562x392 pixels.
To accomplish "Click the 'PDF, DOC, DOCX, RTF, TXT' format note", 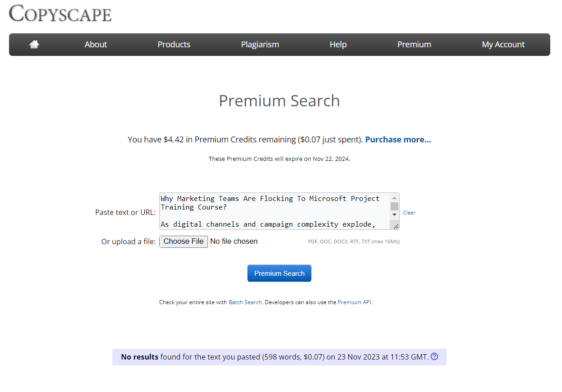I will [354, 242].
